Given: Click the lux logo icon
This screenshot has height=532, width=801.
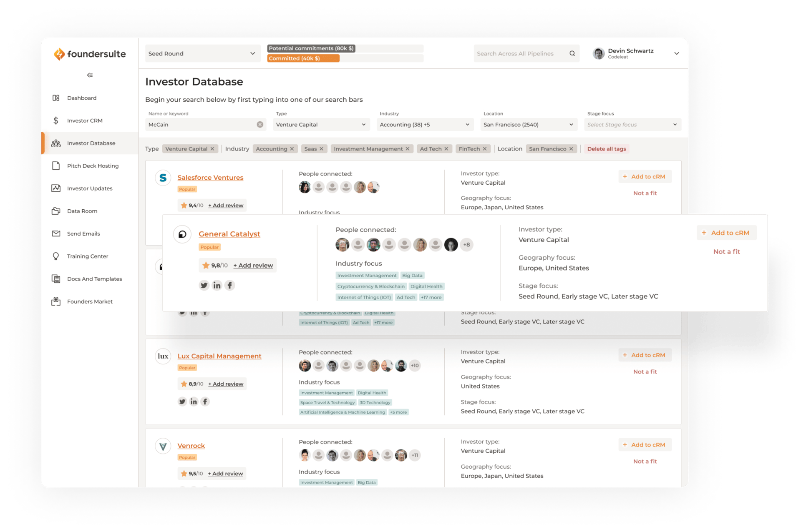Looking at the screenshot, I should click(163, 356).
